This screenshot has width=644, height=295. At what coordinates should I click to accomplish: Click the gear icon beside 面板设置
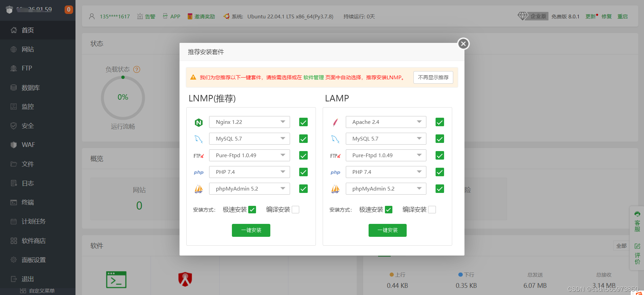(x=14, y=260)
